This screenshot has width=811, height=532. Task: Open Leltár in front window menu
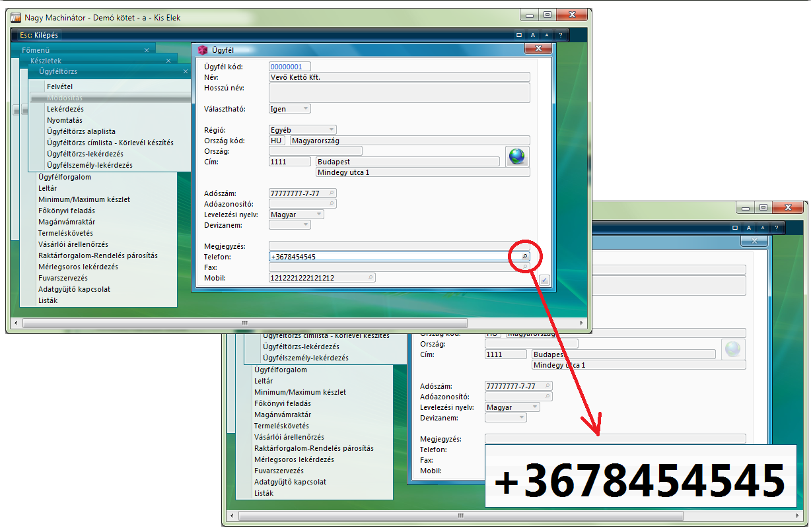[48, 188]
